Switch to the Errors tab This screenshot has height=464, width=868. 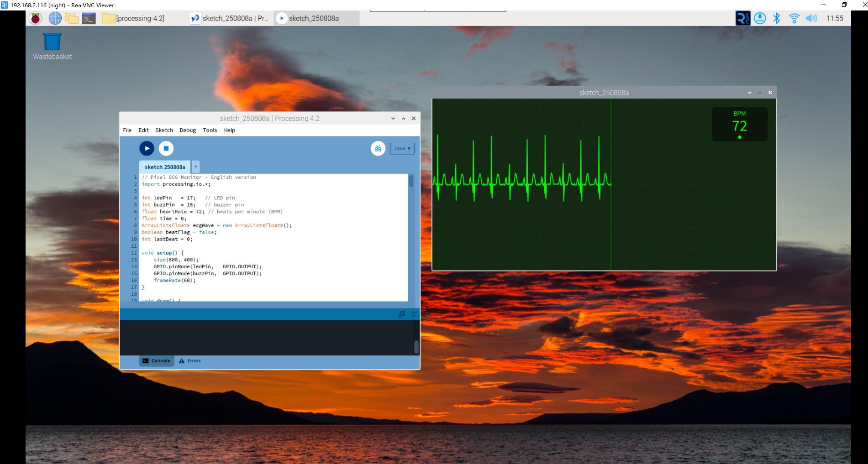click(189, 360)
